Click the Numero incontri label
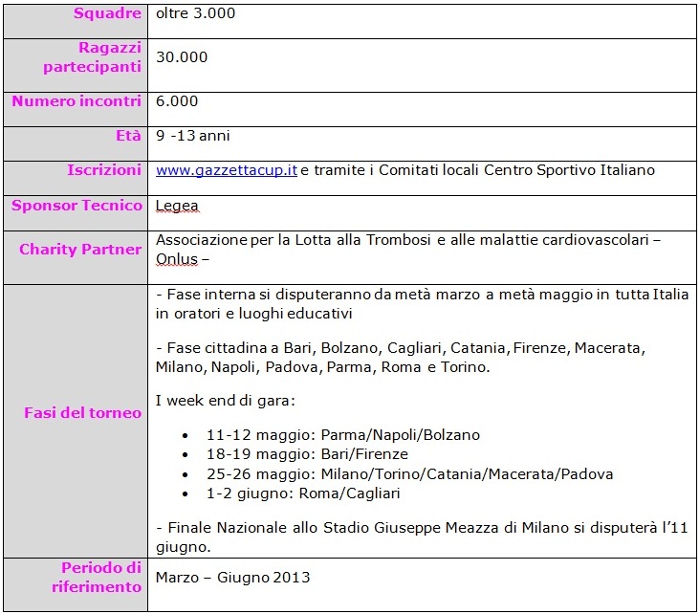 click(77, 100)
